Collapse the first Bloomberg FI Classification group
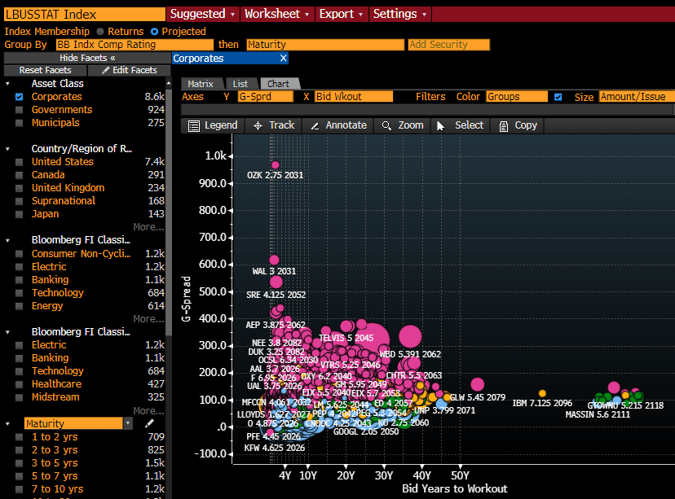675x499 pixels. pyautogui.click(x=7, y=240)
